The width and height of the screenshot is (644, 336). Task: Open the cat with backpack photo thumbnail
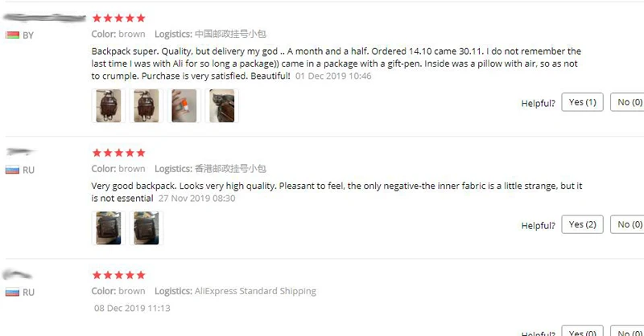tap(222, 106)
